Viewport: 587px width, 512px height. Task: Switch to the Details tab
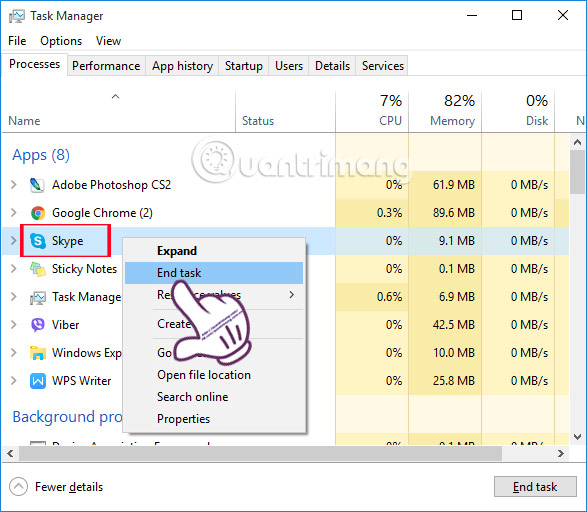(332, 66)
